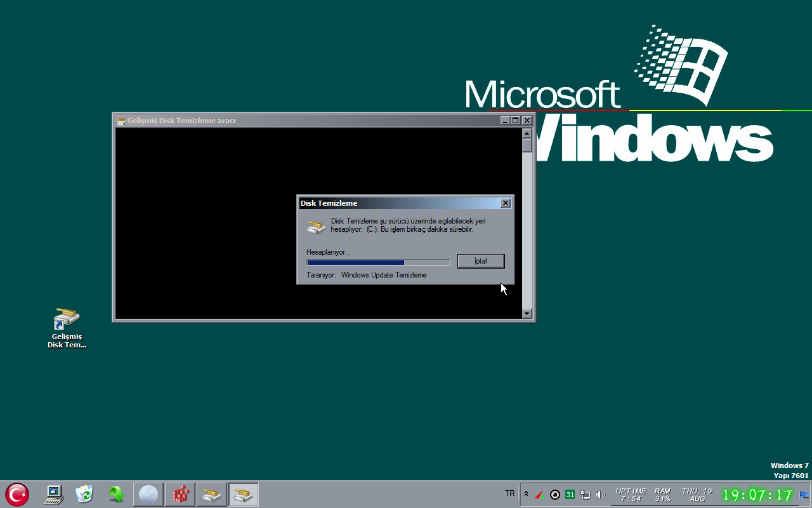Click the green arrow taskbar icon
The width and height of the screenshot is (812, 508).
(x=116, y=494)
